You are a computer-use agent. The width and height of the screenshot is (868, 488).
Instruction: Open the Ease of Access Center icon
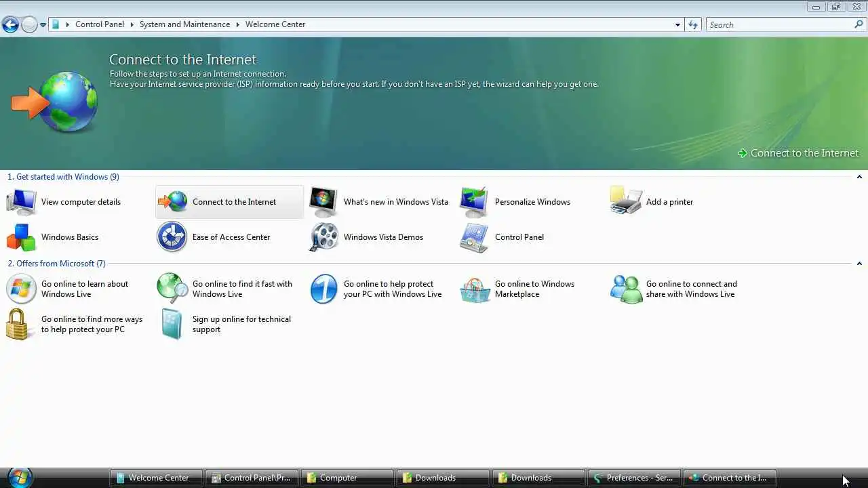pos(172,237)
